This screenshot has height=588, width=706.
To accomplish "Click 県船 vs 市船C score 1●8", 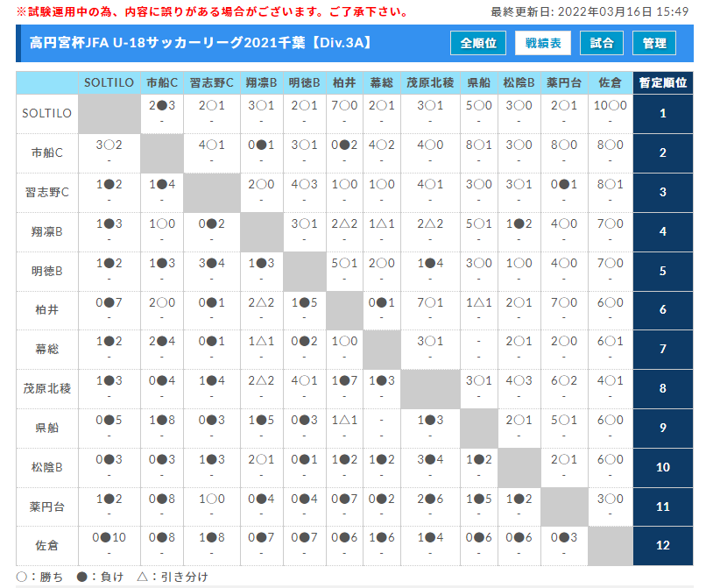I will 162,420.
